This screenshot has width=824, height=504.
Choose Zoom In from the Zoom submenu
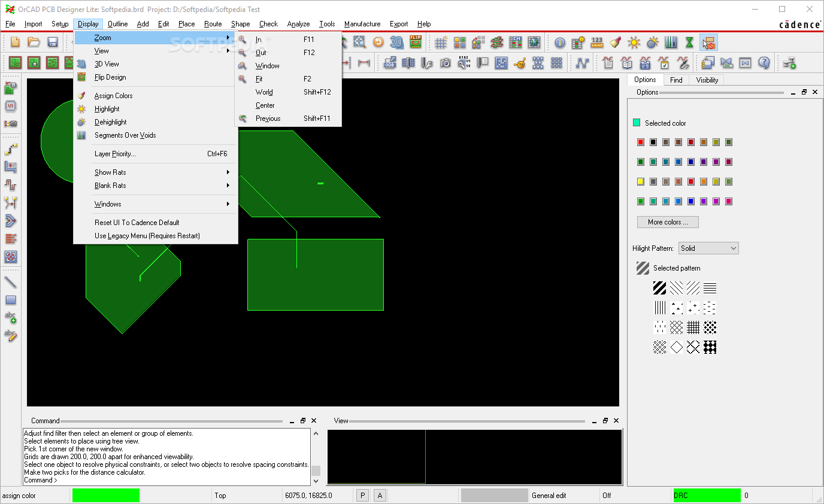pyautogui.click(x=288, y=40)
